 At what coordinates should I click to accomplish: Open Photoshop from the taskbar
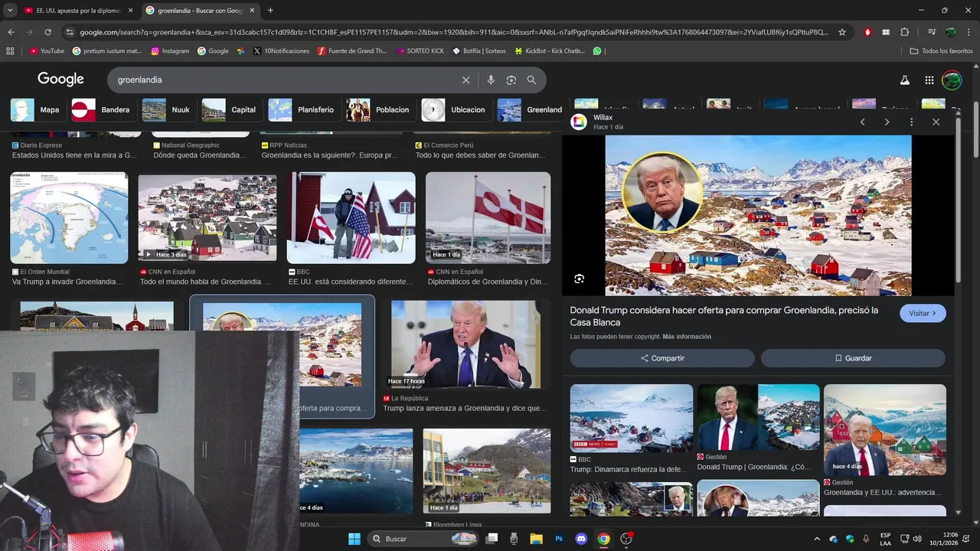pyautogui.click(x=559, y=539)
